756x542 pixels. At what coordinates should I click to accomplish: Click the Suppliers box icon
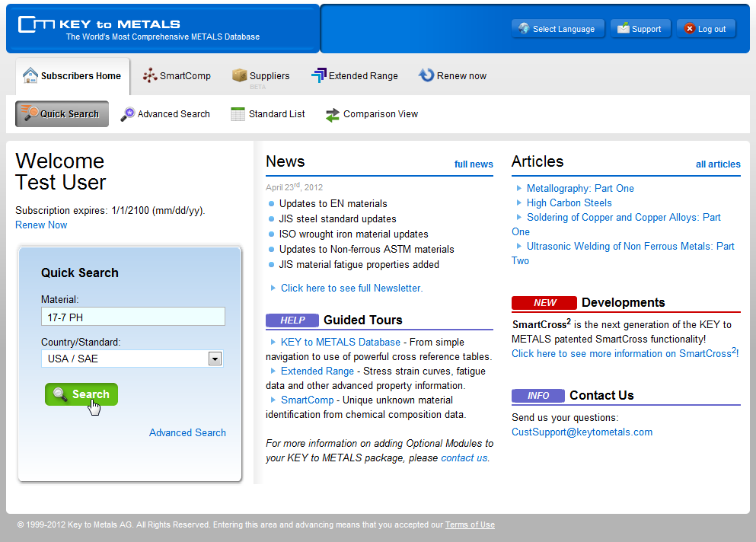240,75
